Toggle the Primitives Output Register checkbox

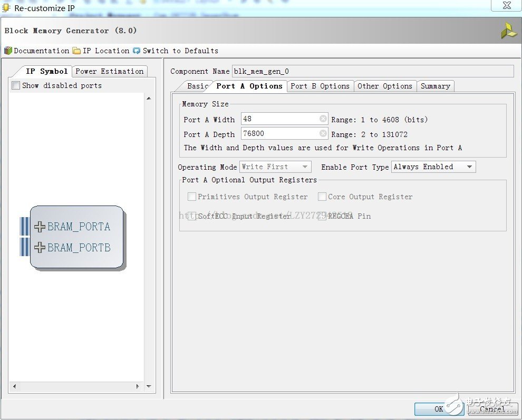tap(192, 197)
